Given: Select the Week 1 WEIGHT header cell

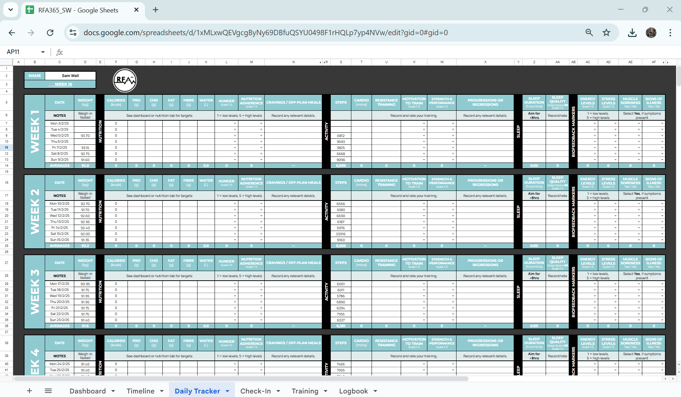Looking at the screenshot, I should (85, 102).
